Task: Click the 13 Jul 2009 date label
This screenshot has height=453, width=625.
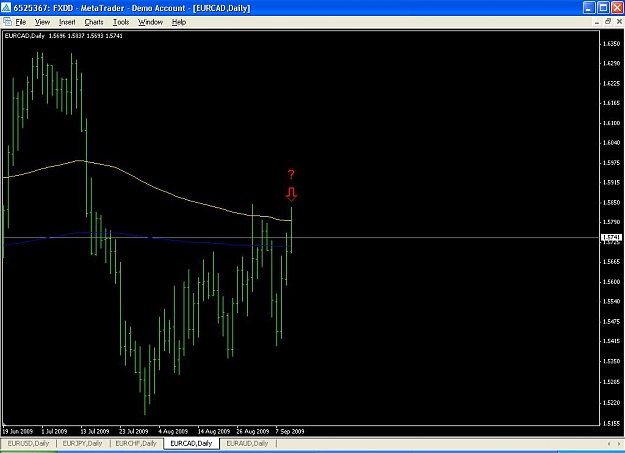Action: point(95,431)
